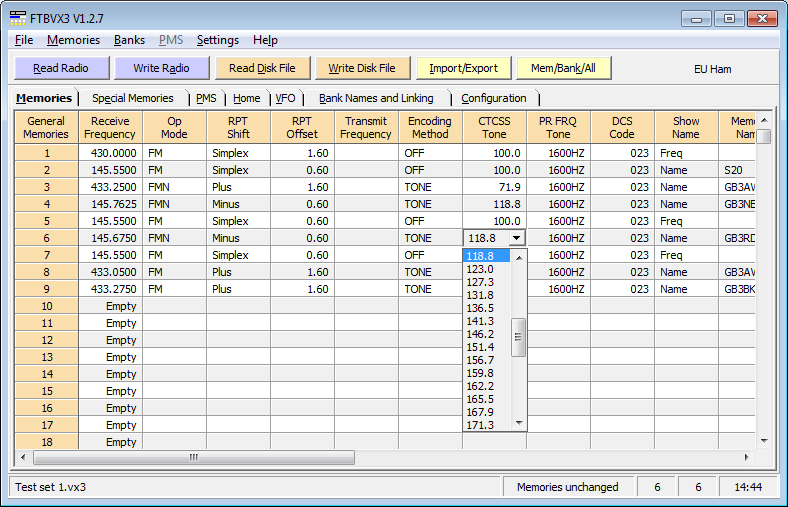This screenshot has width=788, height=507.
Task: Open the Configuration tab
Action: coord(493,98)
